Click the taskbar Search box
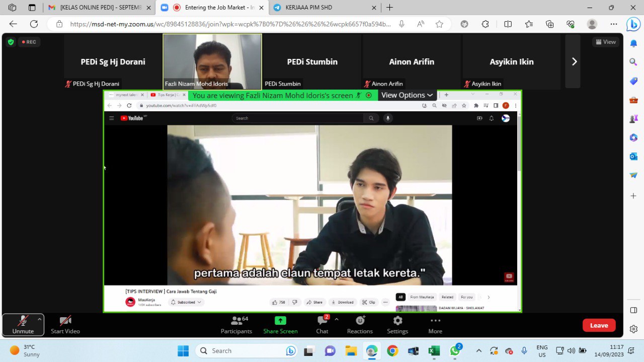The image size is (644, 362). click(247, 350)
